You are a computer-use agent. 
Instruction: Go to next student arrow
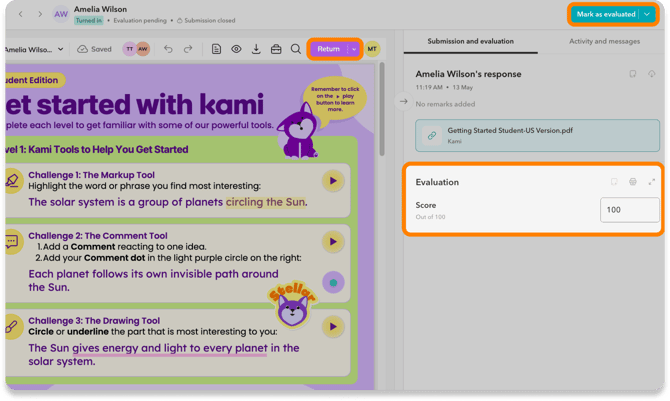tap(40, 14)
